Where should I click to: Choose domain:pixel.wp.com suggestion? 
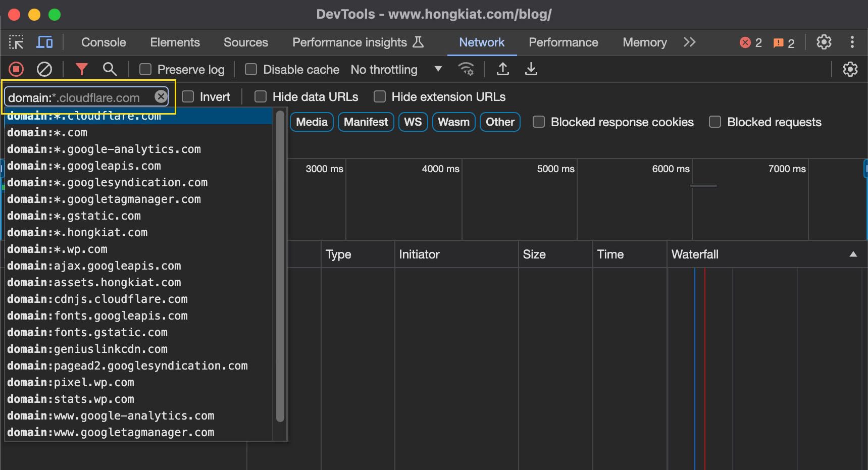(139, 382)
